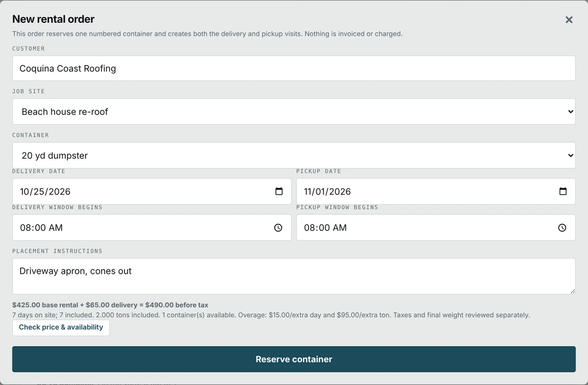The image size is (588, 385).
Task: Click the delivery window begins time field
Action: coord(152,228)
